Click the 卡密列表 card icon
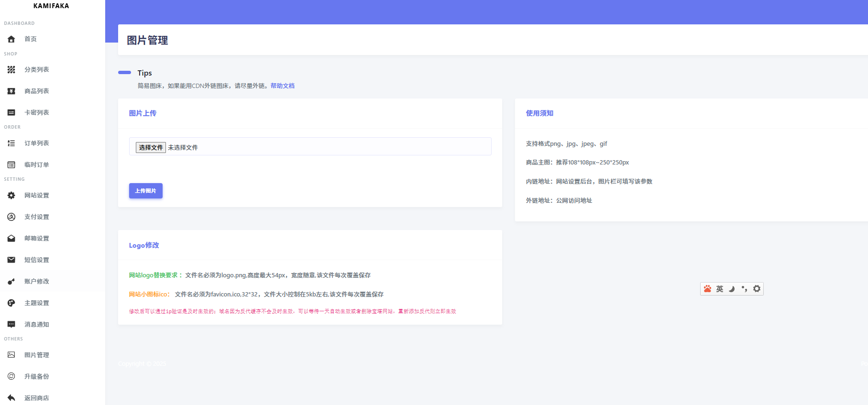 pos(11,113)
